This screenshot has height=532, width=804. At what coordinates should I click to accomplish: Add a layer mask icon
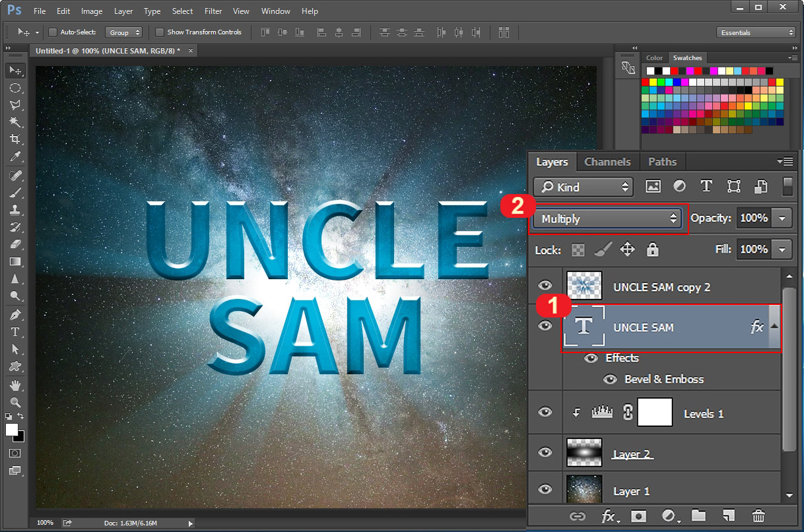(x=638, y=517)
